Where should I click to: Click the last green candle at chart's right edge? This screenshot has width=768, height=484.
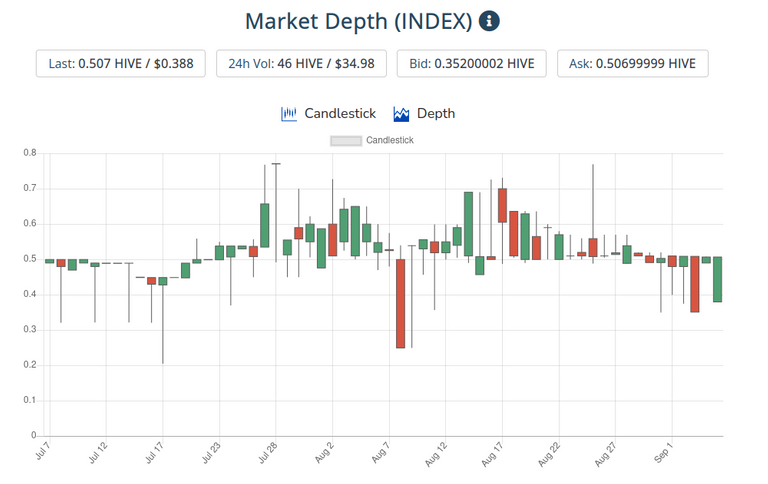point(718,279)
